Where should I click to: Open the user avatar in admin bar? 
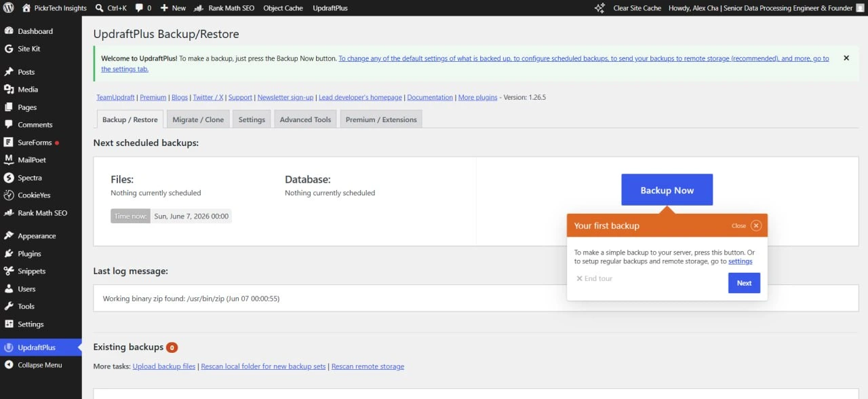pos(860,8)
